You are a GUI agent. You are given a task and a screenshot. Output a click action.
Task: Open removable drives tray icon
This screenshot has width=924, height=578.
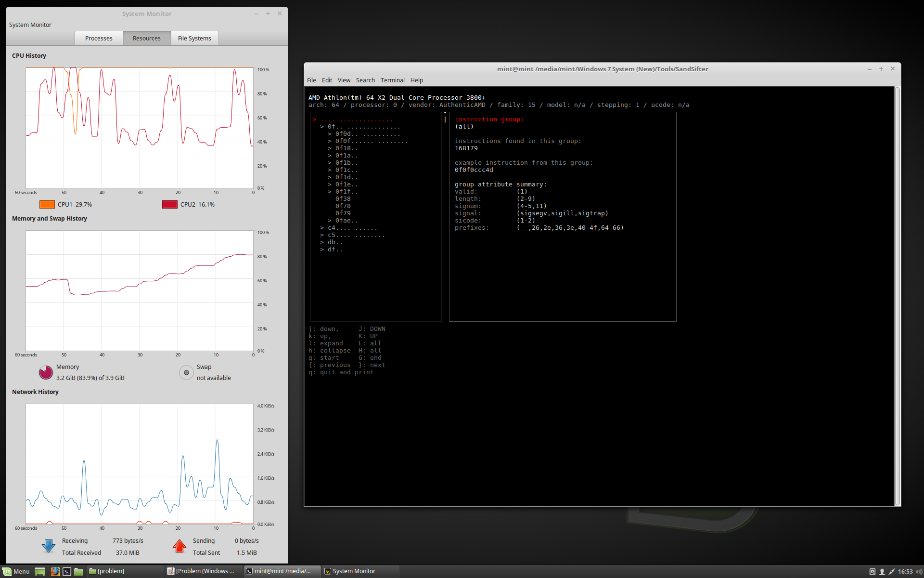coord(872,571)
